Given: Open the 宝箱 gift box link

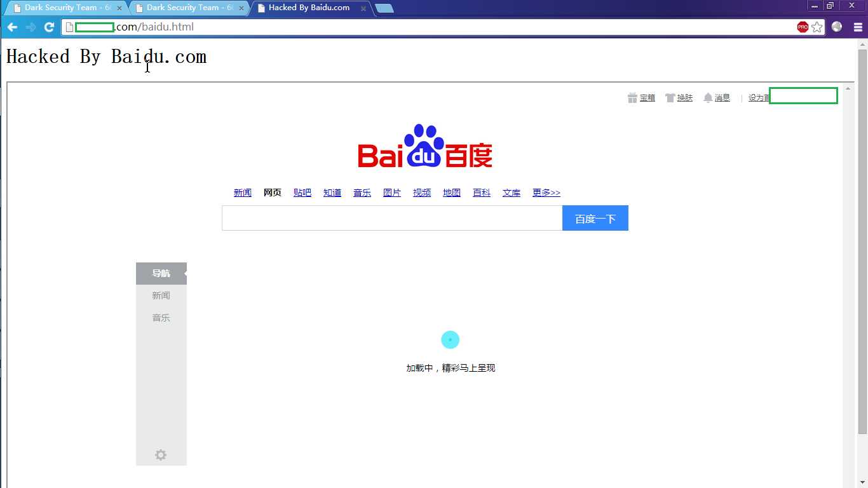Looking at the screenshot, I should tap(641, 98).
